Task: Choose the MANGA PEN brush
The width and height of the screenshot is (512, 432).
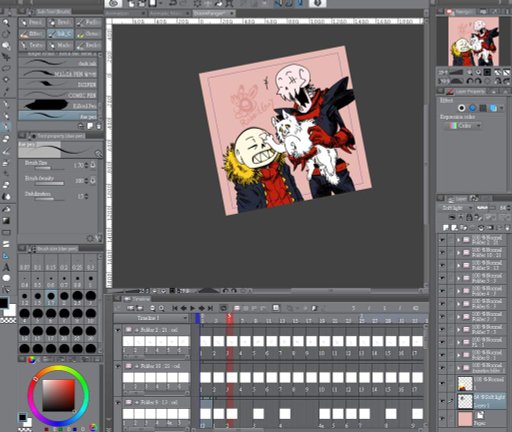Action: pos(58,74)
